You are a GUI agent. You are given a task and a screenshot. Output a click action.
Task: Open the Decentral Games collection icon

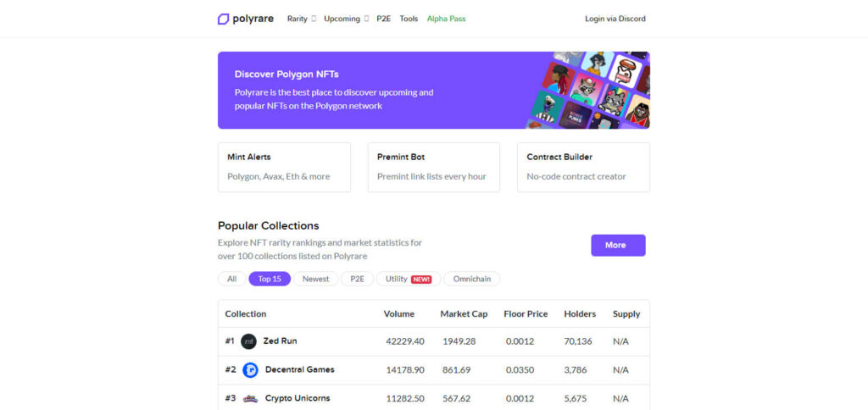coord(250,369)
